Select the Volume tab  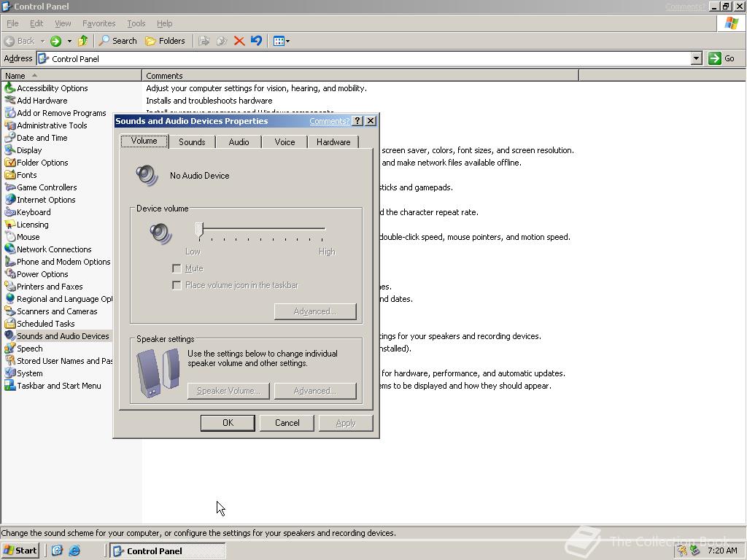click(x=144, y=141)
